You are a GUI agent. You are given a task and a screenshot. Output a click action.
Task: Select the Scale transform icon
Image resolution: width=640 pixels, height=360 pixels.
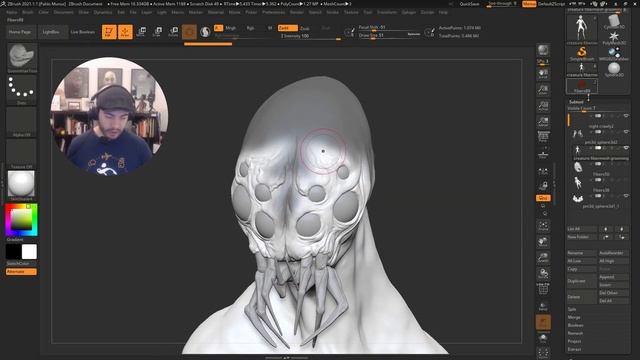[157, 31]
